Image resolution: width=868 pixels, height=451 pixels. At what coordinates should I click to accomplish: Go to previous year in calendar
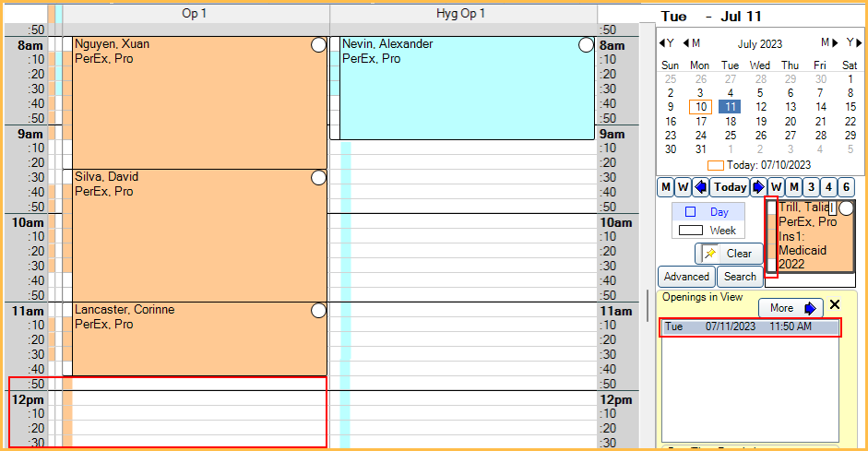tap(666, 43)
